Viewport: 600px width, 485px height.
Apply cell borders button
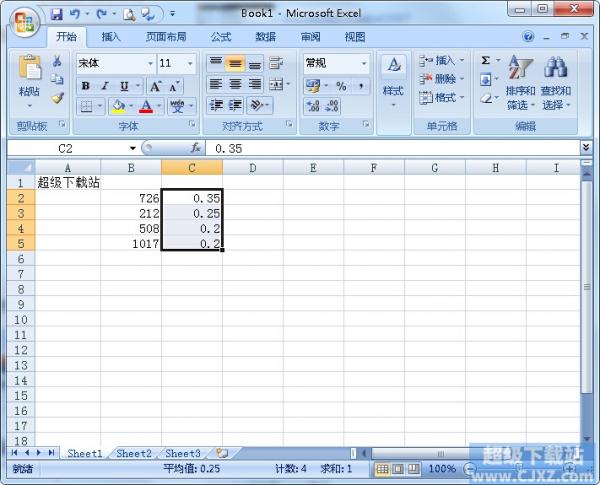(x=86, y=106)
